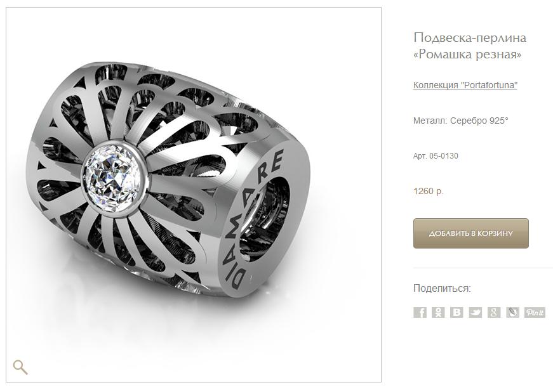This screenshot has height=392, width=553.
Task: Tweet this product with the Twitter bird icon
Action: 475,312
